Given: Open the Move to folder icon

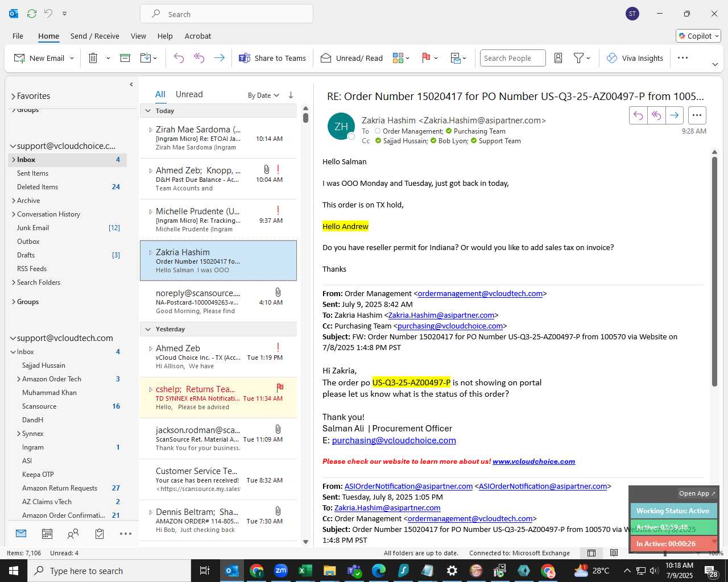Looking at the screenshot, I should click(x=146, y=58).
